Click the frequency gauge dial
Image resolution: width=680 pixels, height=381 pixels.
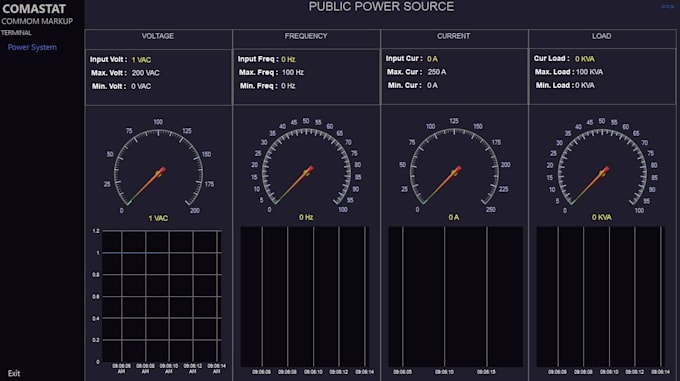point(306,166)
